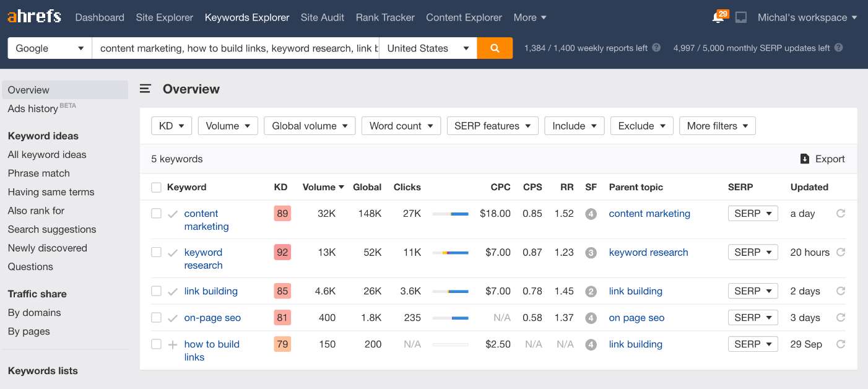Open the Google search engine dropdown
This screenshot has height=389, width=868.
tap(50, 48)
